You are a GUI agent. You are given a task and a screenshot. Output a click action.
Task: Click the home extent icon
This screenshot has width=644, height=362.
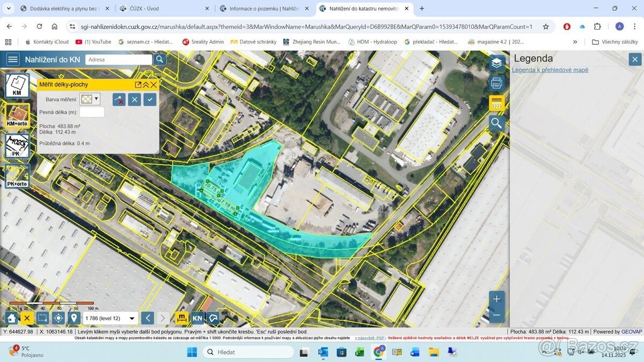[x=11, y=318]
